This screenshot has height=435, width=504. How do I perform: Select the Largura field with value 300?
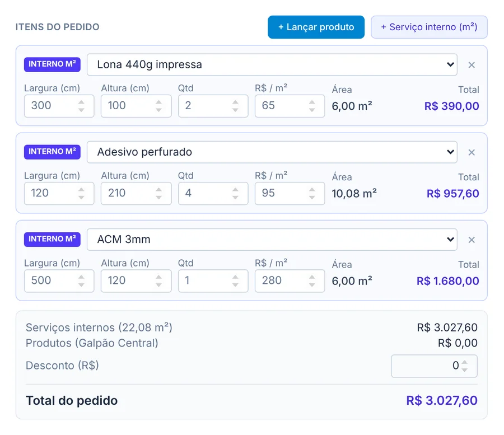point(59,106)
